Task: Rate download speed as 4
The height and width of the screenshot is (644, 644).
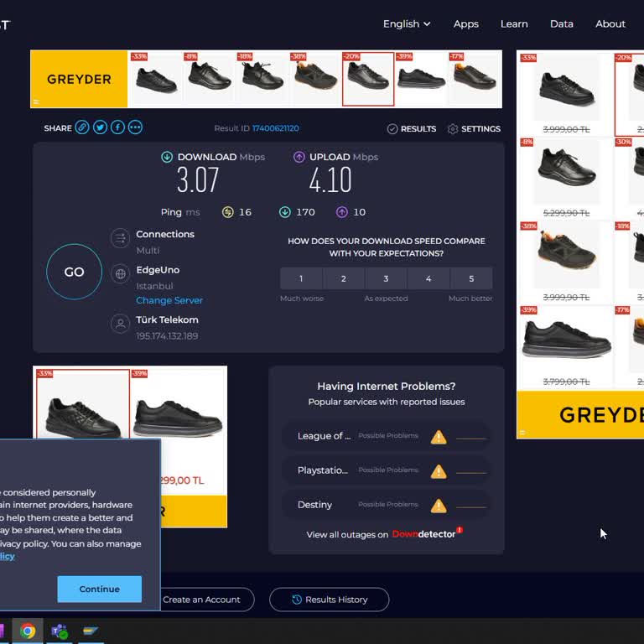Action: tap(428, 278)
